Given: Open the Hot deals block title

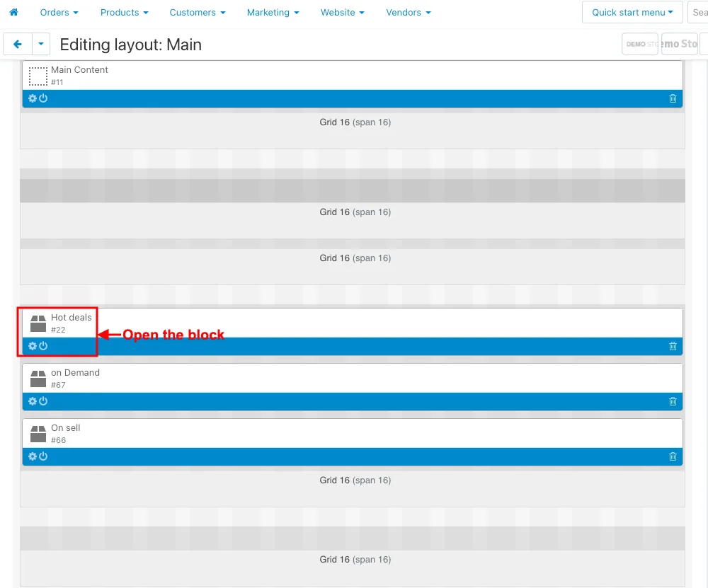Looking at the screenshot, I should tap(72, 318).
